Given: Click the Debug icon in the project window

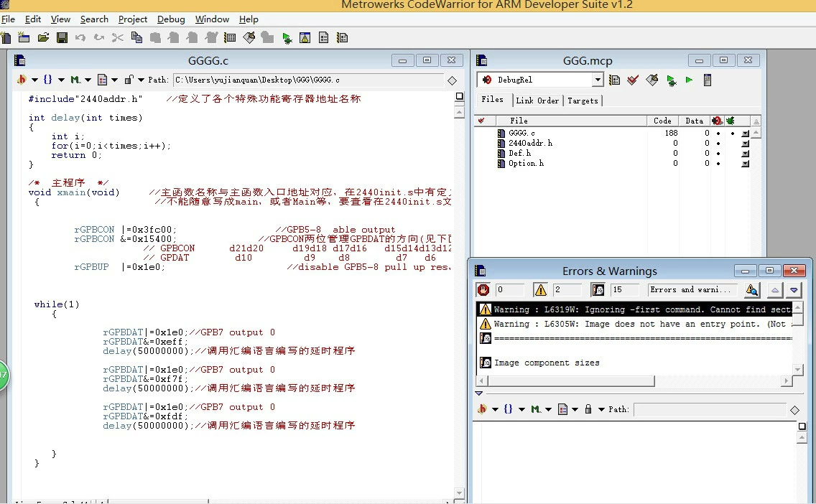Looking at the screenshot, I should coord(670,80).
